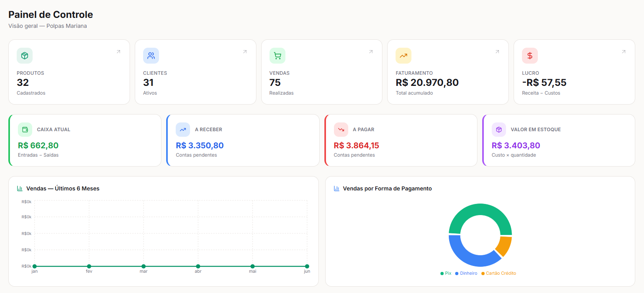Click the jun data point on sales chart
This screenshot has height=293, width=644.
coord(307,266)
